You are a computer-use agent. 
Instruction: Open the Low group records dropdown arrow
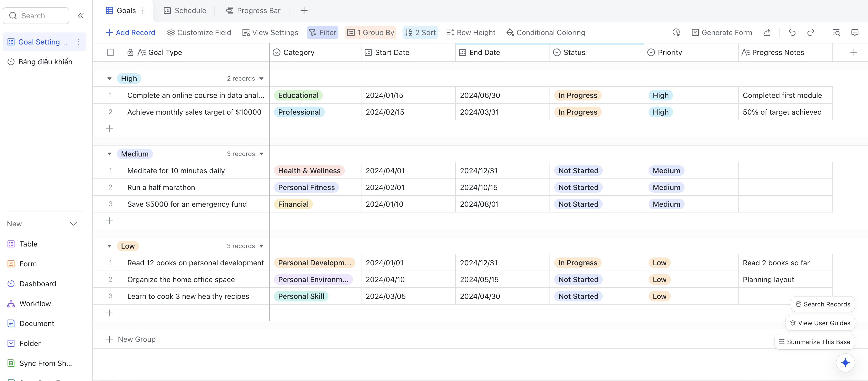pyautogui.click(x=261, y=246)
